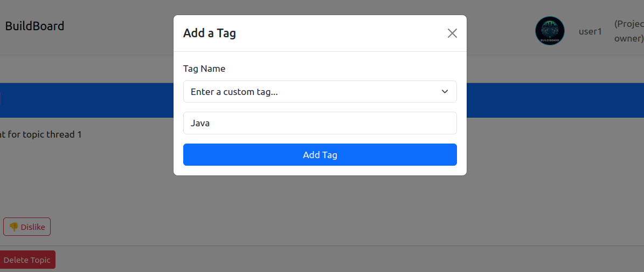Focus the custom tag field containing 'Java'
Image resolution: width=644 pixels, height=272 pixels.
320,123
